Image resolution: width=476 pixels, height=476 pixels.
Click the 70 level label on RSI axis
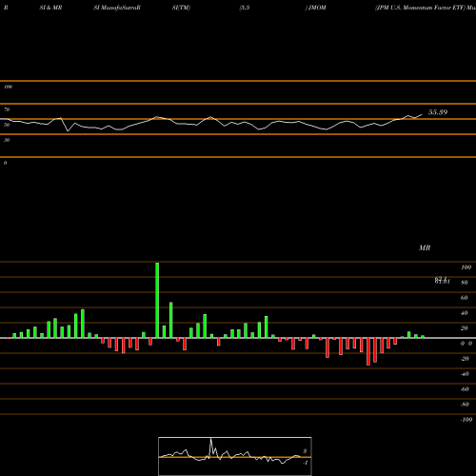pyautogui.click(x=7, y=109)
